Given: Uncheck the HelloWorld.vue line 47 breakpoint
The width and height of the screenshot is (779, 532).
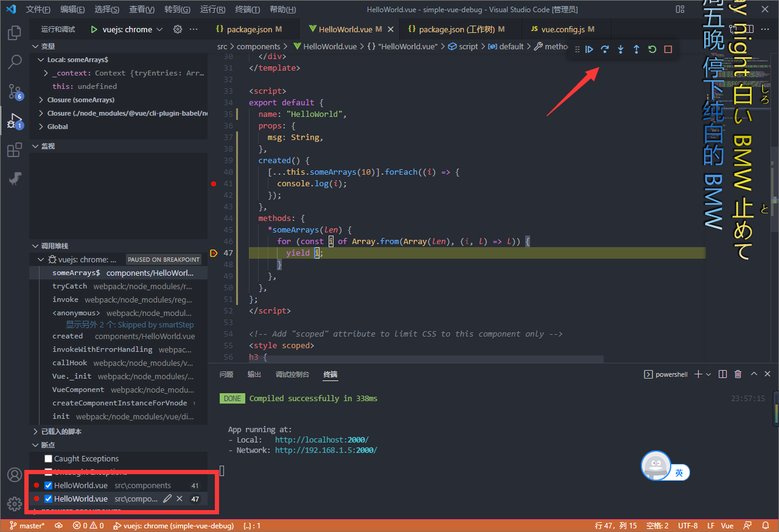Looking at the screenshot, I should 49,499.
